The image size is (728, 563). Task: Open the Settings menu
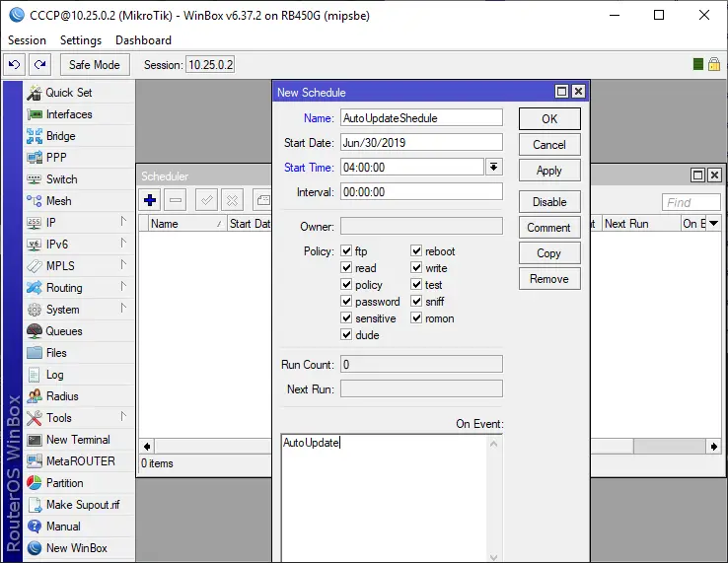pyautogui.click(x=81, y=40)
